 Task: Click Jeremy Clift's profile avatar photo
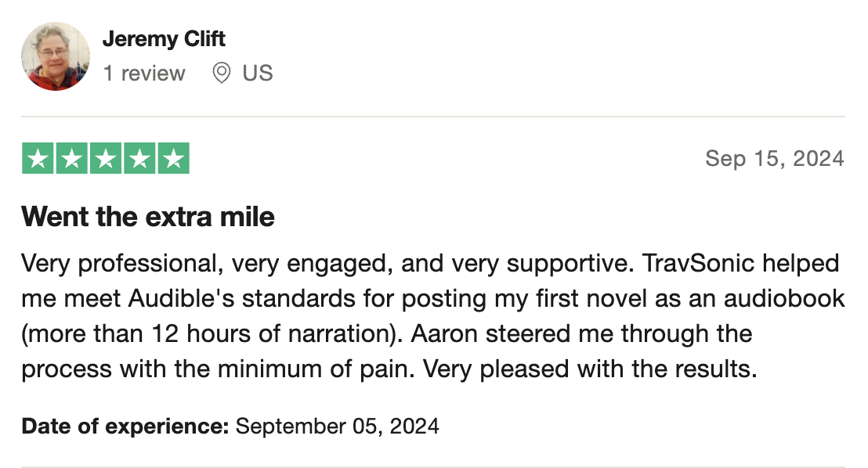[x=55, y=56]
